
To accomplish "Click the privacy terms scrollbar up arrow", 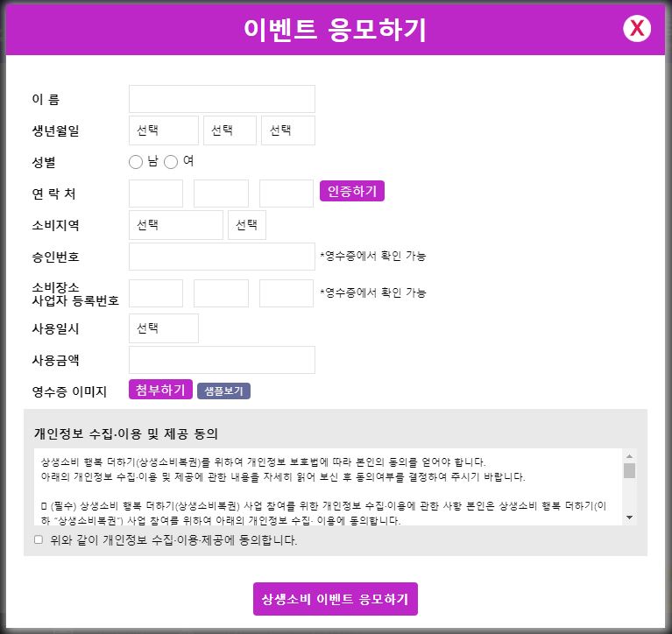I will pyautogui.click(x=629, y=456).
